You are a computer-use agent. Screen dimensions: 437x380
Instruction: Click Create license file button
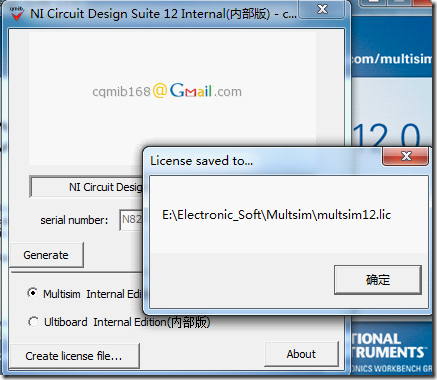(74, 356)
